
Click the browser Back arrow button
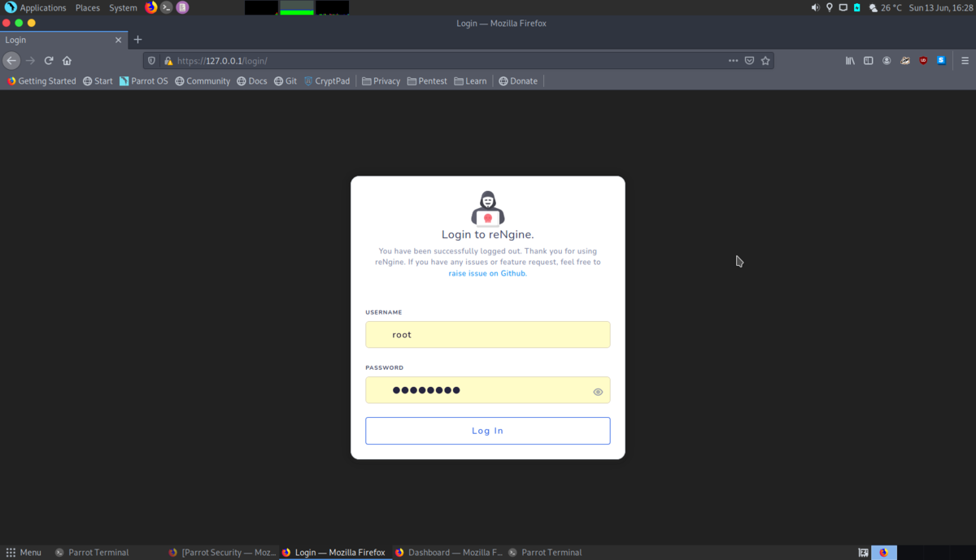click(x=11, y=60)
